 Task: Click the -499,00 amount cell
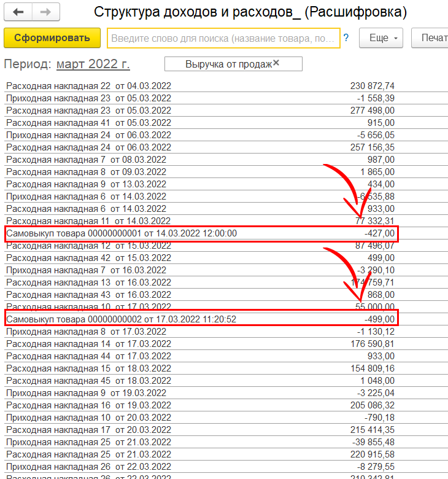point(379,319)
